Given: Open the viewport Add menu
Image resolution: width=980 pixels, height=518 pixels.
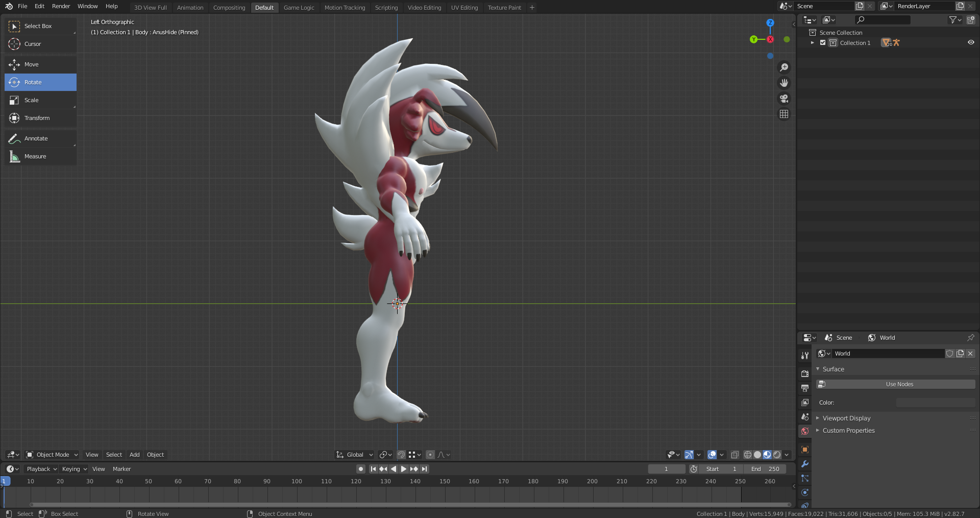Looking at the screenshot, I should coord(134,455).
